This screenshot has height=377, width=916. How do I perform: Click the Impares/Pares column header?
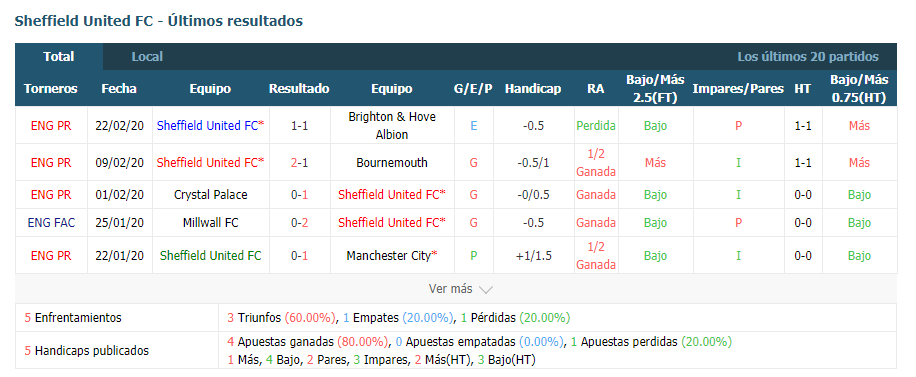click(738, 89)
